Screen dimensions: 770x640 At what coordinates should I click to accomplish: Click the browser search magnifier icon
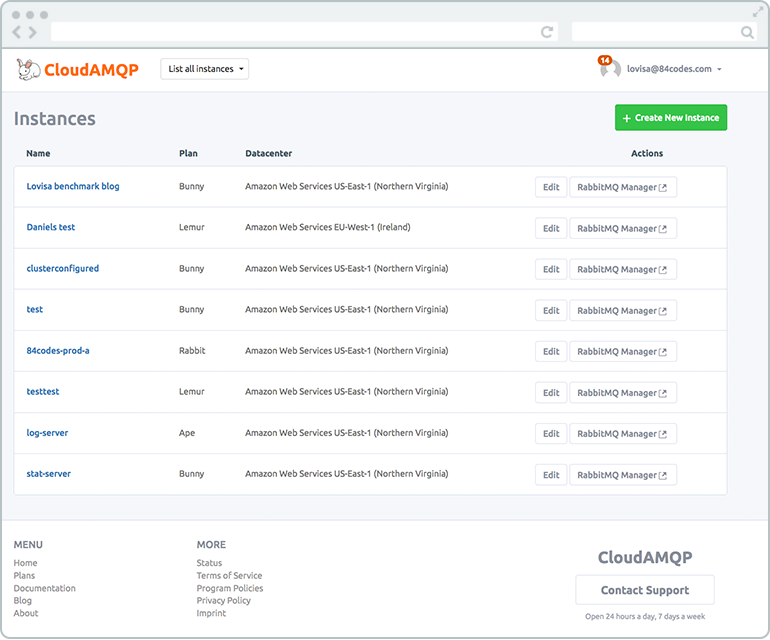747,32
